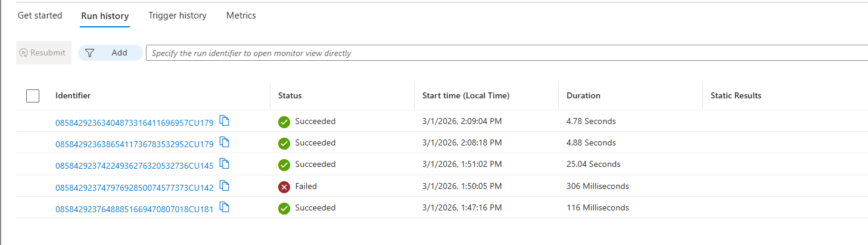Open the Get started tab
Viewport: 868px width, 245px height.
[40, 15]
